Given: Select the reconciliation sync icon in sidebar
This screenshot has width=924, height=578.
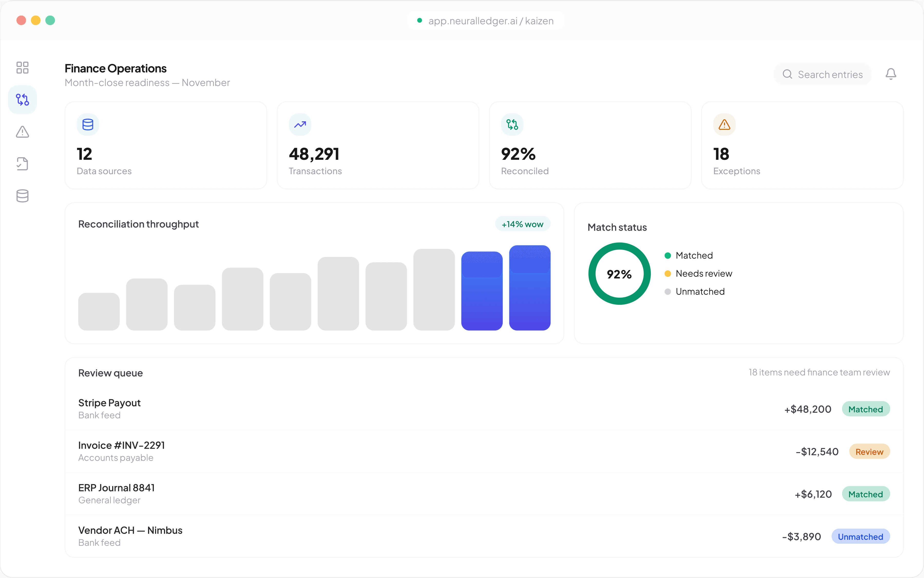Looking at the screenshot, I should point(23,100).
